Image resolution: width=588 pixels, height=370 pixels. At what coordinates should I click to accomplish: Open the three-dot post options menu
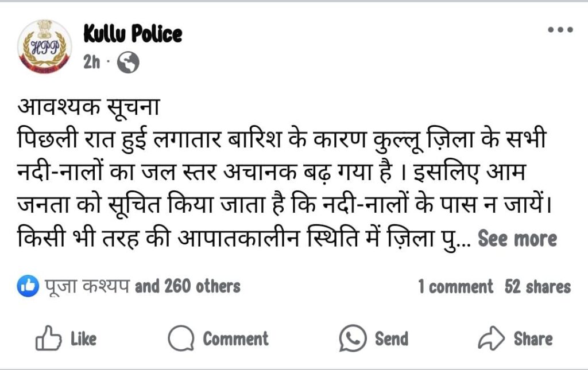560,30
